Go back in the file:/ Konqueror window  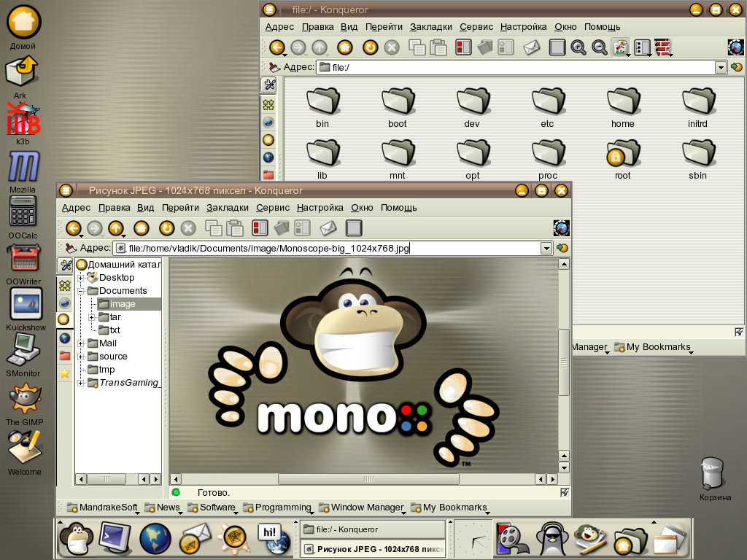pos(276,47)
